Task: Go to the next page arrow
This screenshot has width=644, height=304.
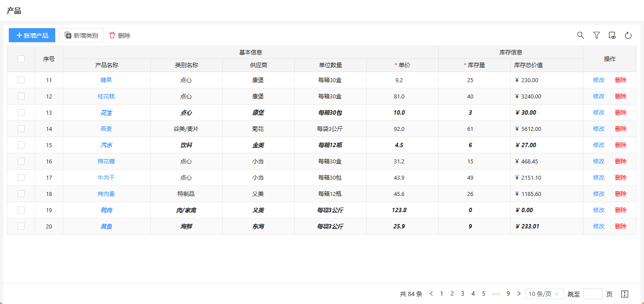Action: click(519, 294)
